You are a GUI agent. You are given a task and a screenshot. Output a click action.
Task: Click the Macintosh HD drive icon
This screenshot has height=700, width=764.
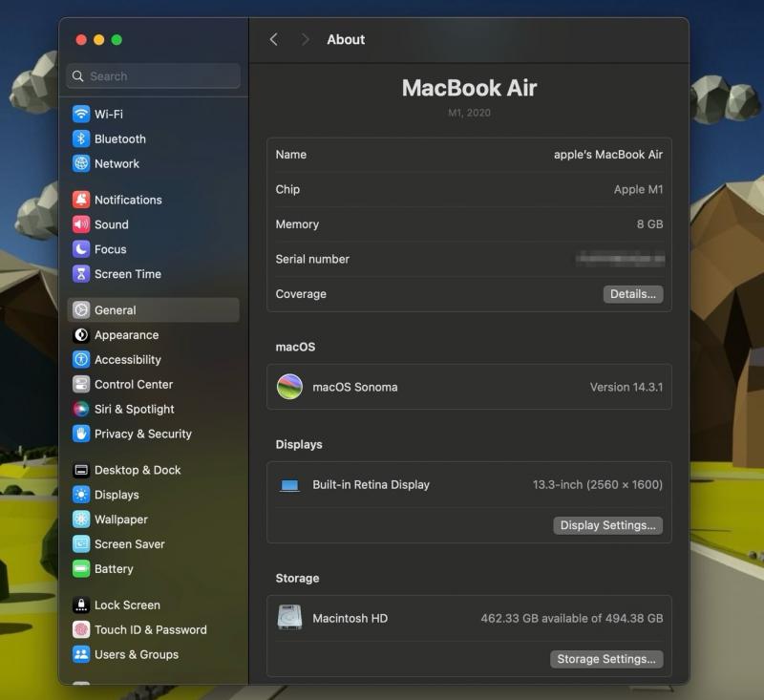(289, 618)
